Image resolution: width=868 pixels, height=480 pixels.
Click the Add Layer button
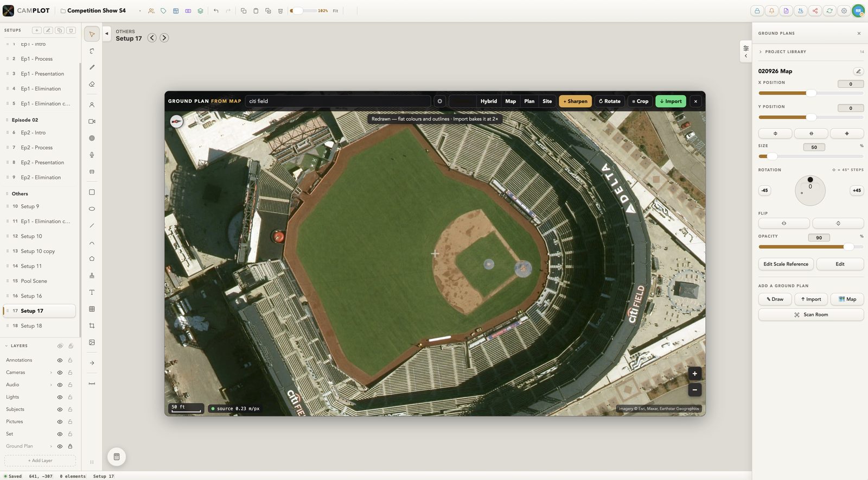[x=40, y=460]
